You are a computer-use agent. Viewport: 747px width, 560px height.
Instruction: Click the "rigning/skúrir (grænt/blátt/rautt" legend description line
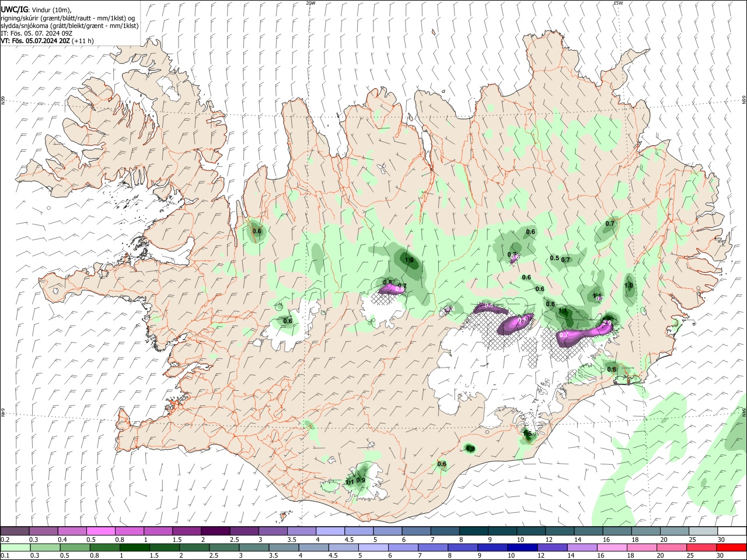(x=68, y=18)
